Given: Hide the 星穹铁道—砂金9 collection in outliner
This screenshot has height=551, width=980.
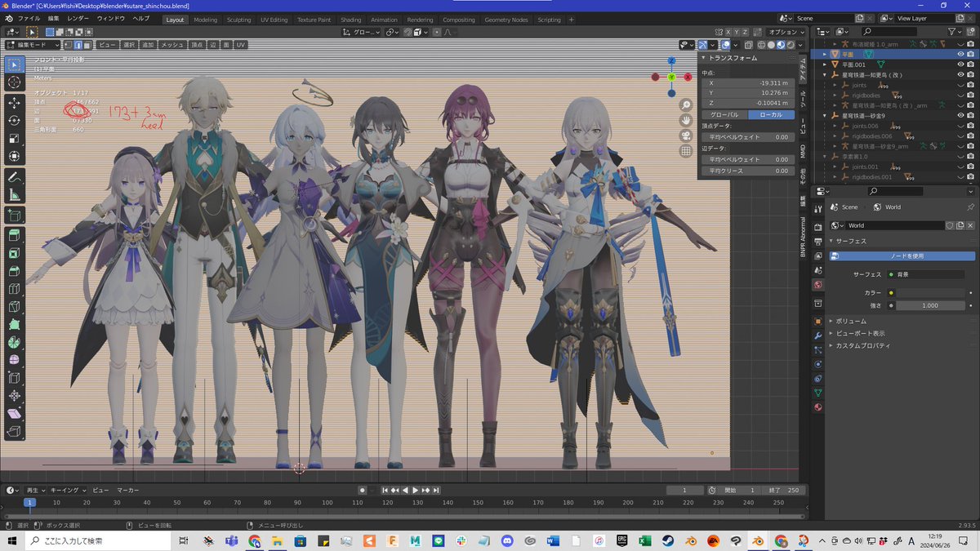Looking at the screenshot, I should pos(960,115).
